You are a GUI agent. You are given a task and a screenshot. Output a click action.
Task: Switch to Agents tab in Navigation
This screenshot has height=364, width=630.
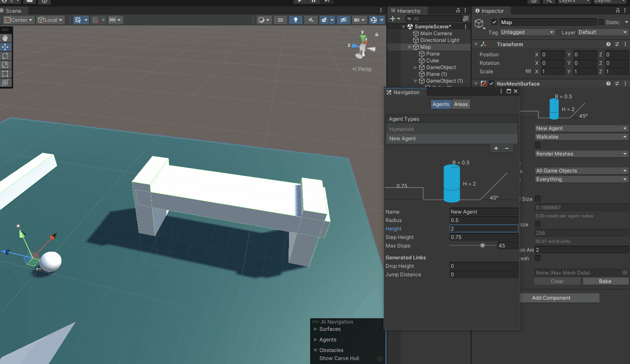(441, 104)
